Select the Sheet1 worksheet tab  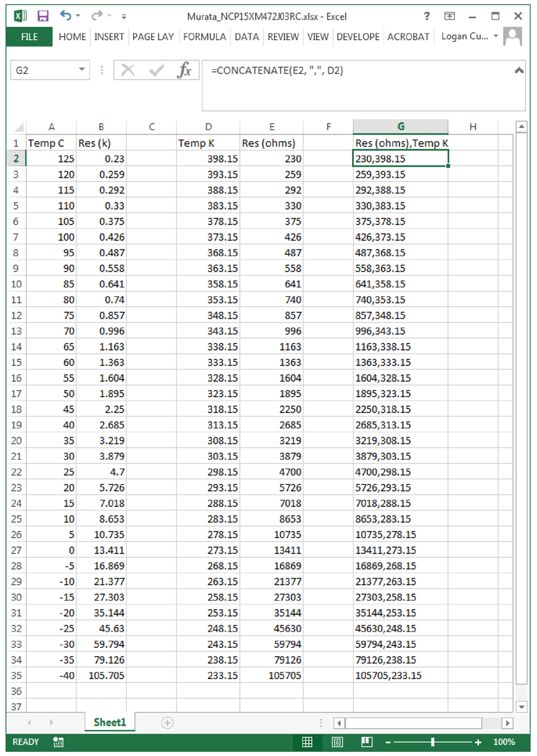110,723
